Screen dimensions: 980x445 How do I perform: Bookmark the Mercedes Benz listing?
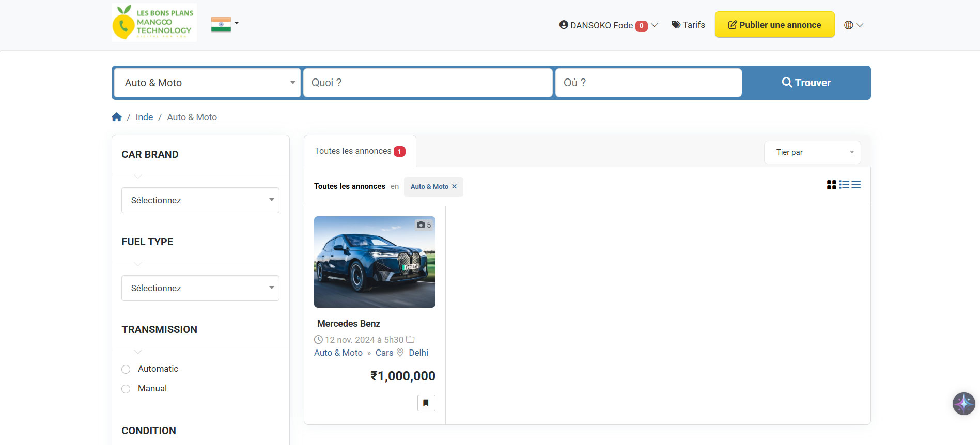click(x=426, y=403)
